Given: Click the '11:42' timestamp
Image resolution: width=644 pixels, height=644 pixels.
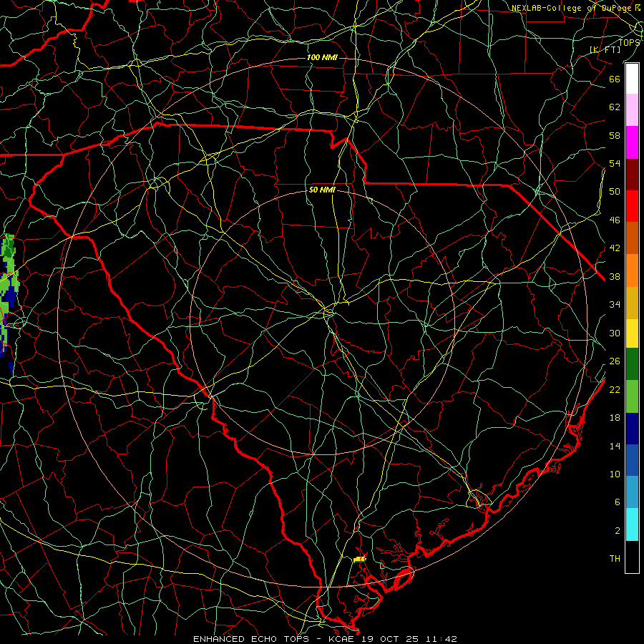Looking at the screenshot, I should 440,639.
